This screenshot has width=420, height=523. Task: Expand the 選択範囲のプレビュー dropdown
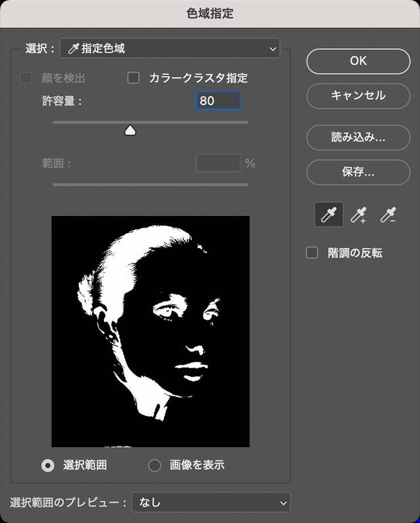(x=211, y=502)
